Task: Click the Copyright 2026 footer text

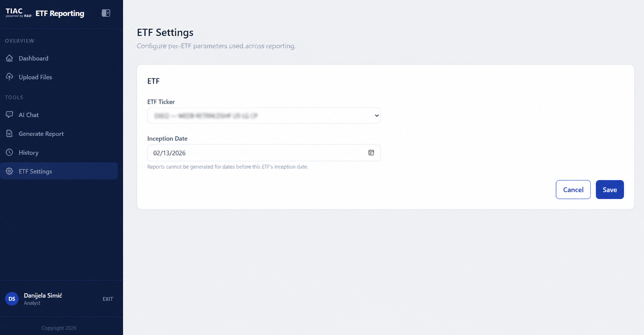Action: tap(59, 328)
